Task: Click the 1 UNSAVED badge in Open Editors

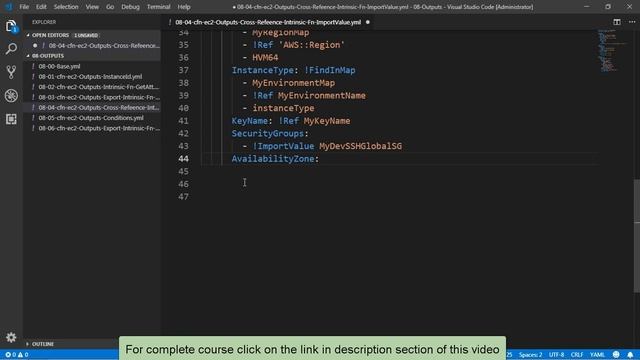Action: [x=86, y=36]
